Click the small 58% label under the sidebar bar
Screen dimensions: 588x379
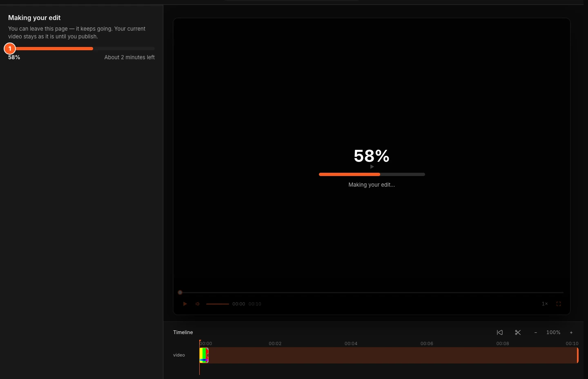[14, 57]
